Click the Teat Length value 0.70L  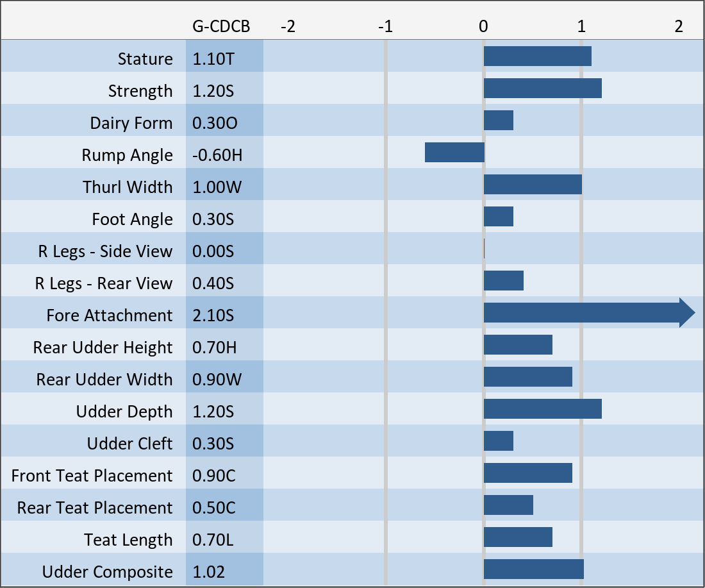(213, 540)
